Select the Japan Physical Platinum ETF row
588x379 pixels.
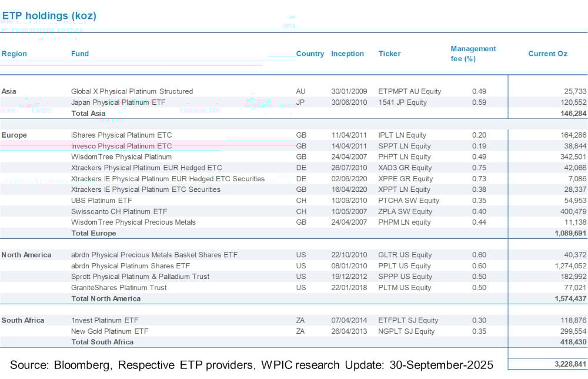118,102
